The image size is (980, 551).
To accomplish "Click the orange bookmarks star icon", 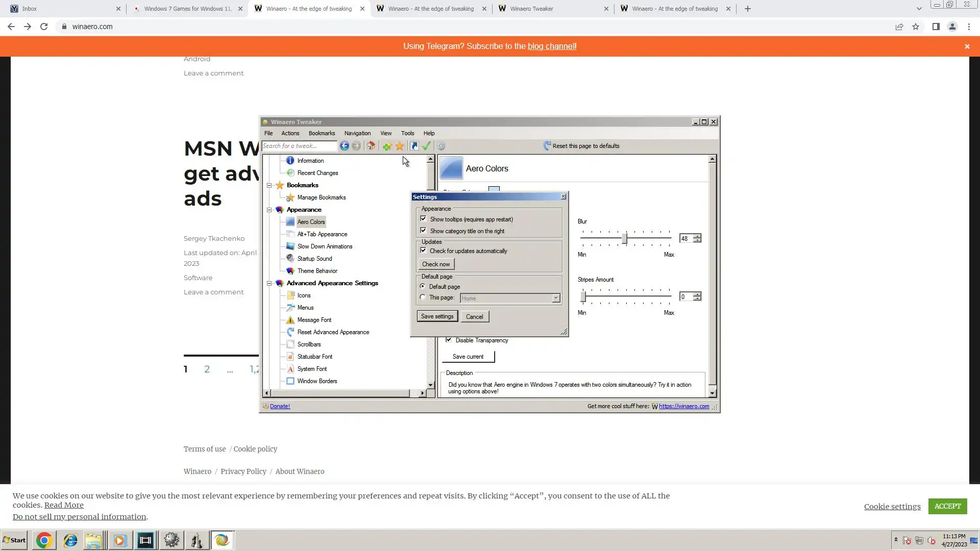I will coord(400,146).
